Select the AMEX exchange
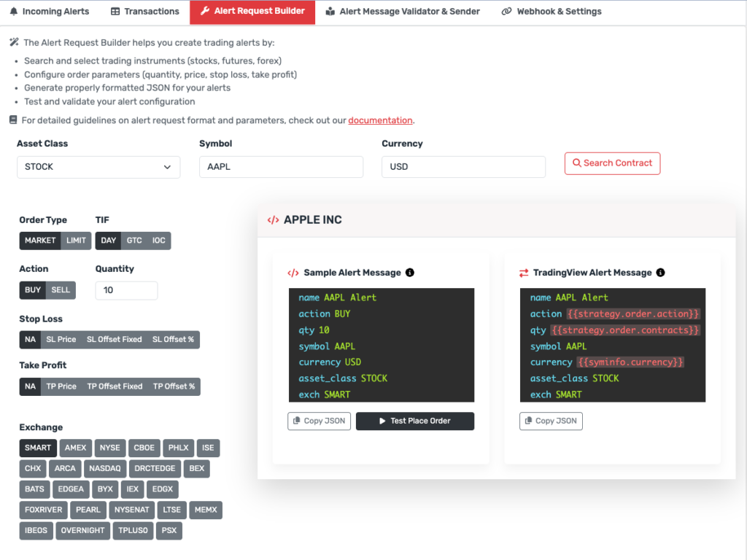 (76, 448)
